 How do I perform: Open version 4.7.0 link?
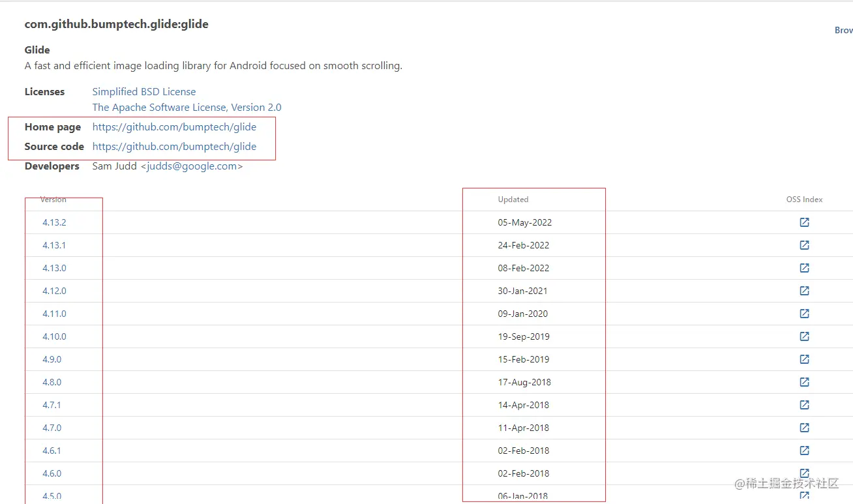point(52,428)
